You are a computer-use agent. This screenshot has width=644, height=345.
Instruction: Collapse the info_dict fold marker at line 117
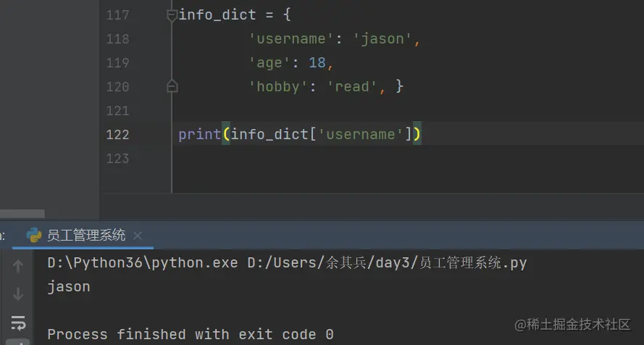(172, 16)
